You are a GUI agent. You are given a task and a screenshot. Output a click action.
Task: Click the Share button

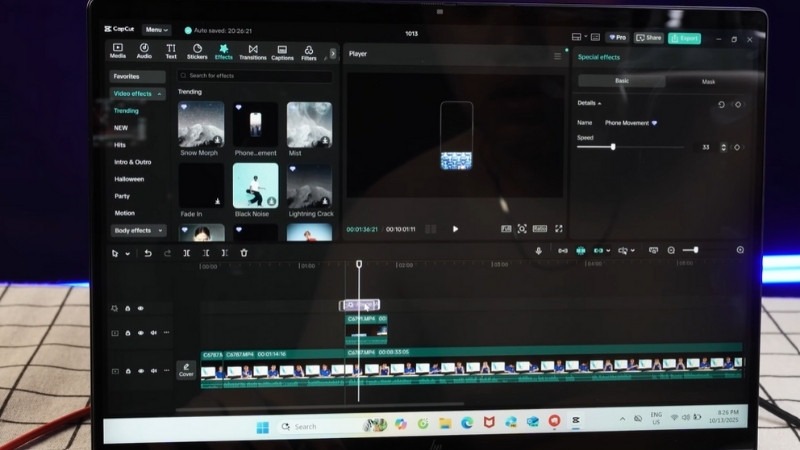point(648,38)
